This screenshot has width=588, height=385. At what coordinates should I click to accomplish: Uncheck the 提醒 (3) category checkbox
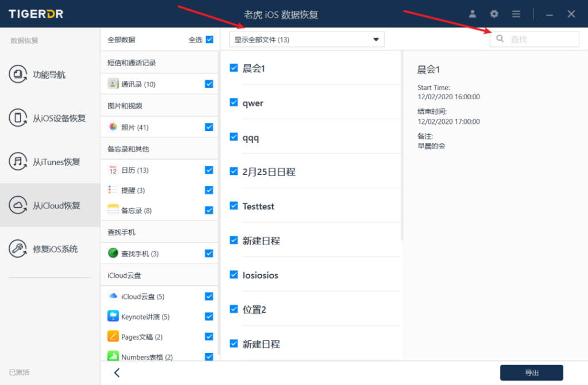pyautogui.click(x=209, y=190)
